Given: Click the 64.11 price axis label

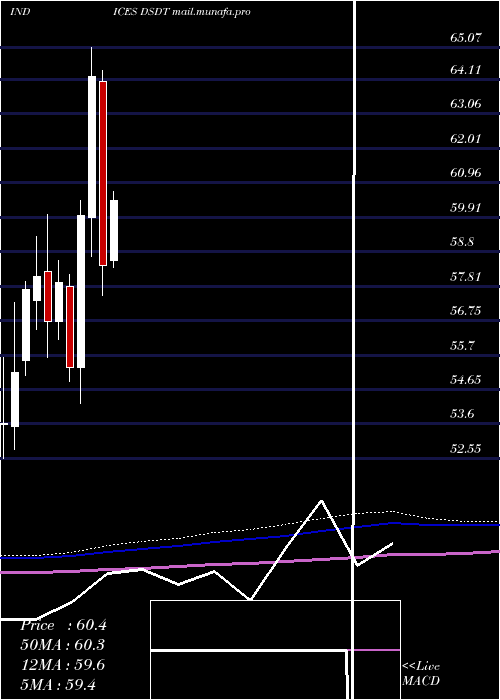Looking at the screenshot, I should pyautogui.click(x=466, y=70).
